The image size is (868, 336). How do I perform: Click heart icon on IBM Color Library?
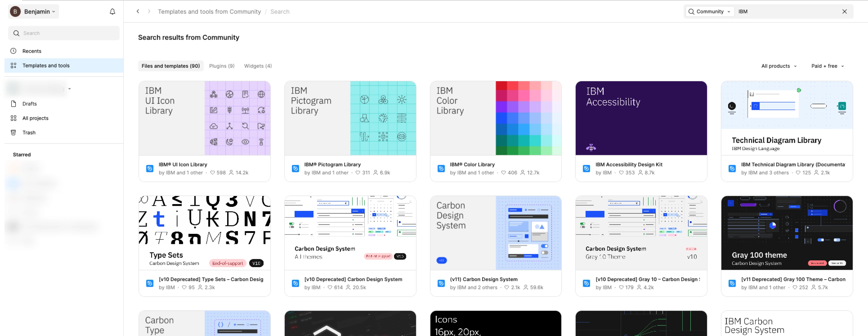click(503, 172)
